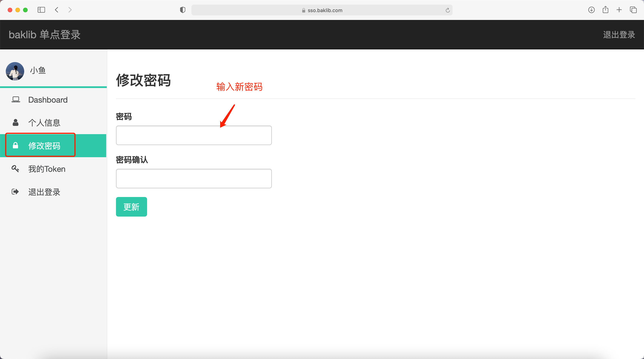The image size is (644, 359).
Task: Click the baklib 单点登录 site title
Action: (x=45, y=35)
